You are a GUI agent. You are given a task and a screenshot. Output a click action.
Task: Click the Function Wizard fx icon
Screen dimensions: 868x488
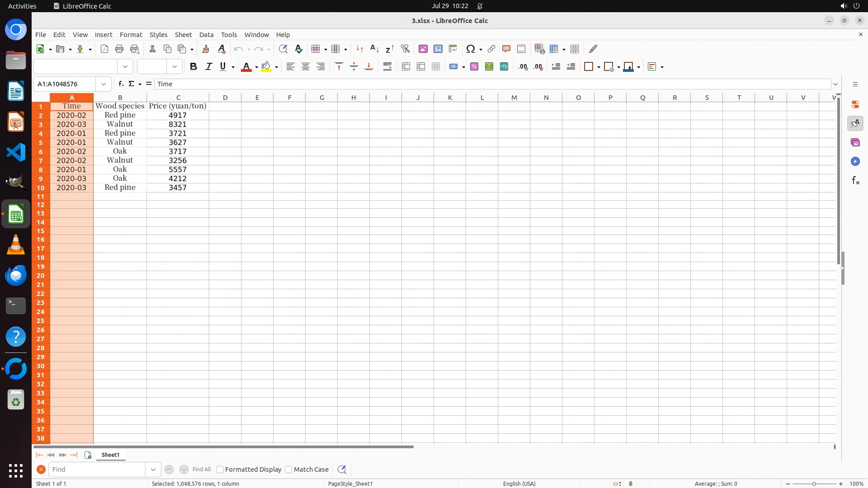pyautogui.click(x=121, y=84)
